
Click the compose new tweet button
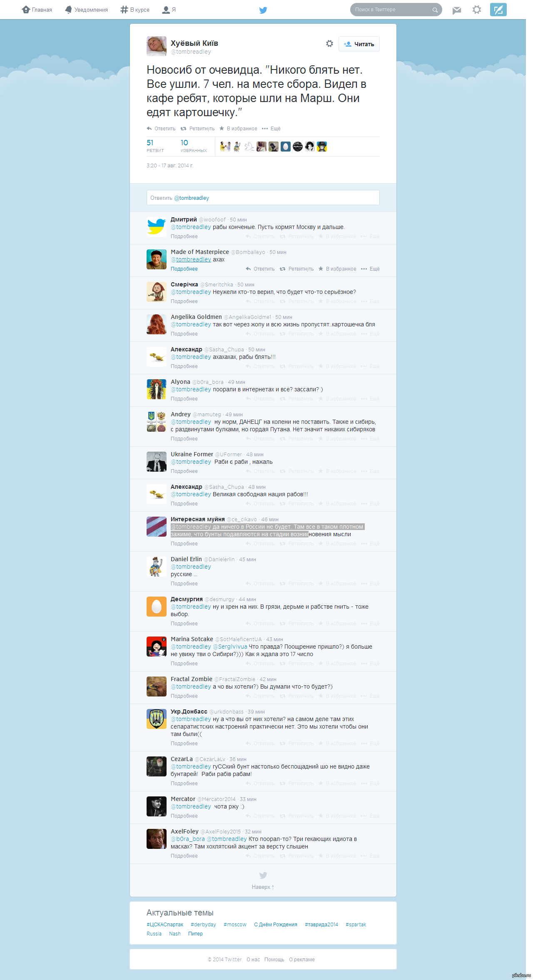point(498,10)
